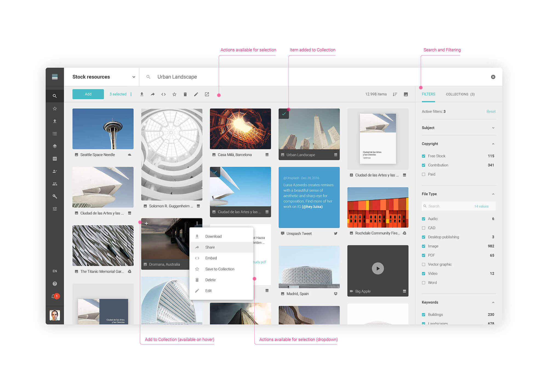The image size is (548, 392).
Task: Open search from the left sidebar
Action: 55,96
